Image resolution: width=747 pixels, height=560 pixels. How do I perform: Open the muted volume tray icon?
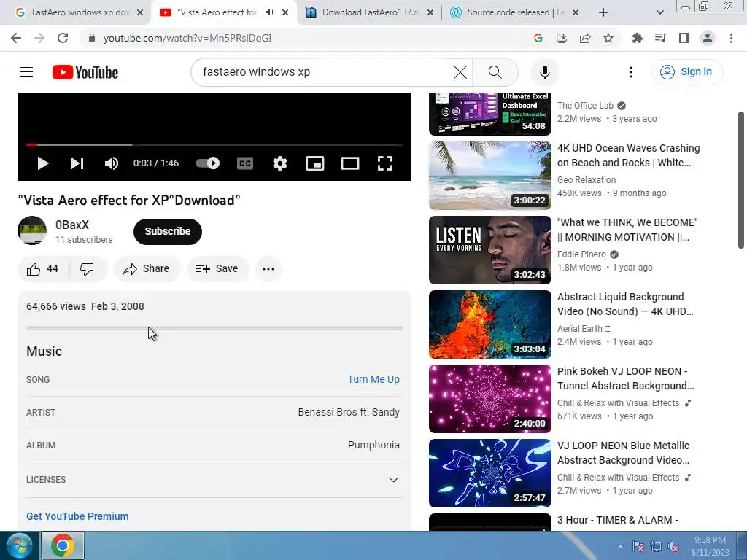(673, 546)
